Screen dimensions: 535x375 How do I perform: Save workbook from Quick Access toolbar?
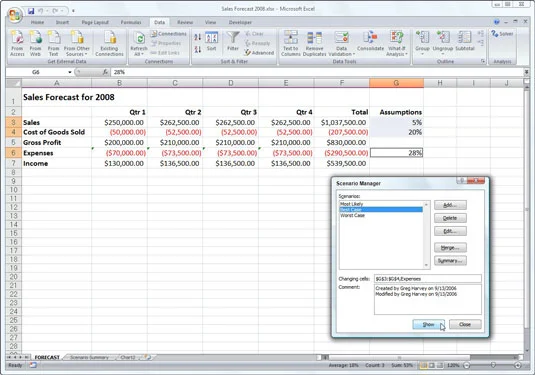point(31,11)
